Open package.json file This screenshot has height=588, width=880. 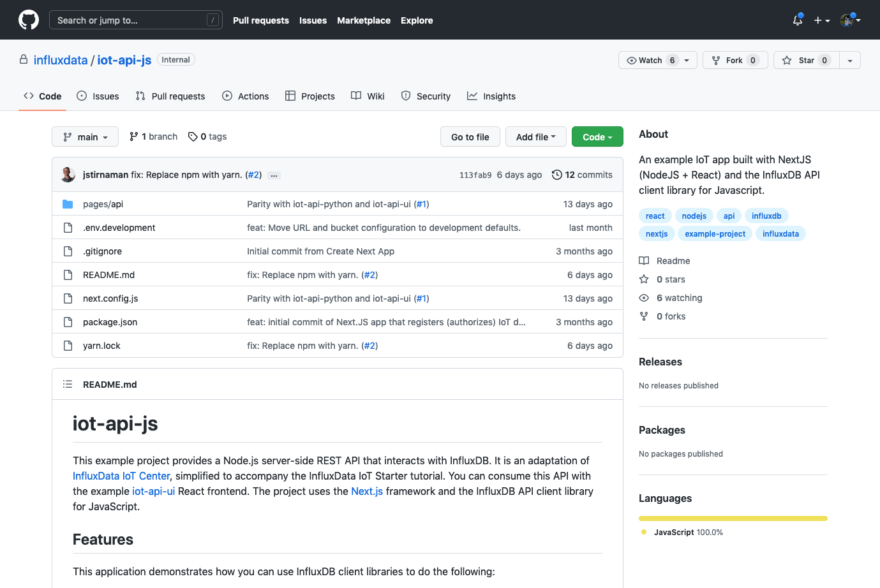(x=110, y=322)
